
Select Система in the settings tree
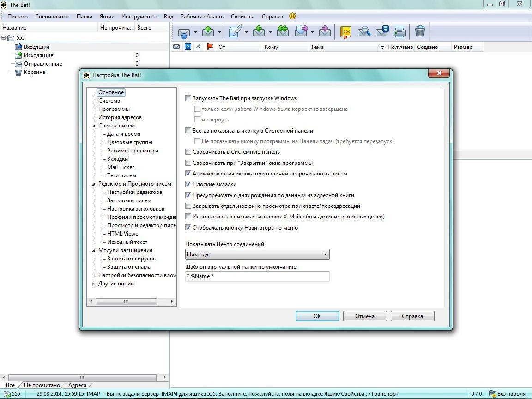coord(109,101)
